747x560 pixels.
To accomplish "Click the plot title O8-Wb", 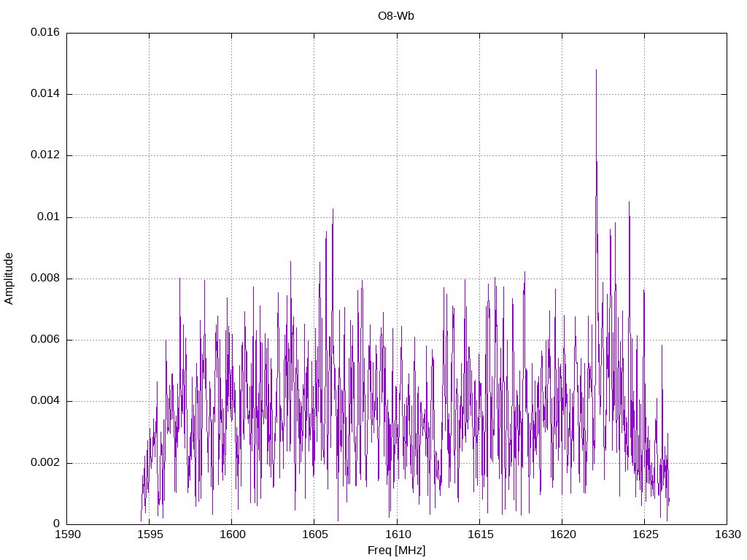I will coord(396,16).
